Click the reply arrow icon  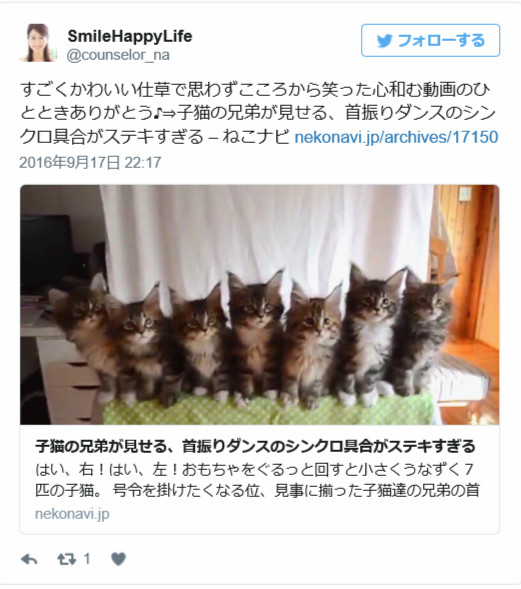[x=29, y=560]
